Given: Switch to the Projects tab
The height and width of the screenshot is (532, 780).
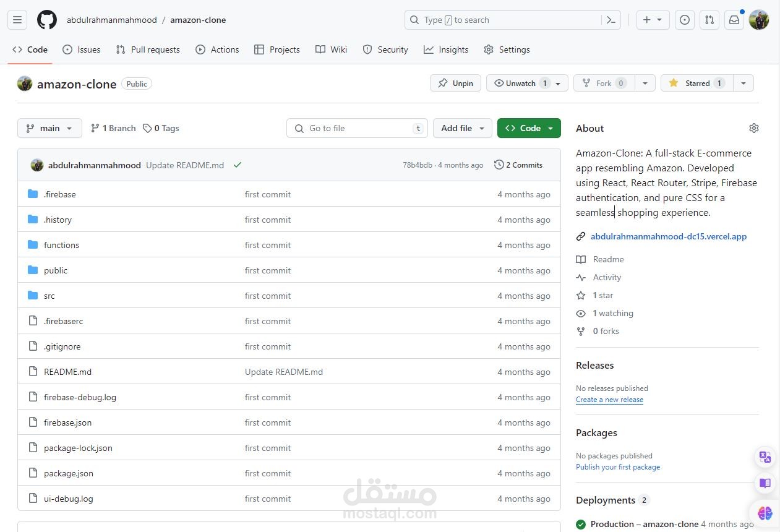Looking at the screenshot, I should click(x=277, y=49).
